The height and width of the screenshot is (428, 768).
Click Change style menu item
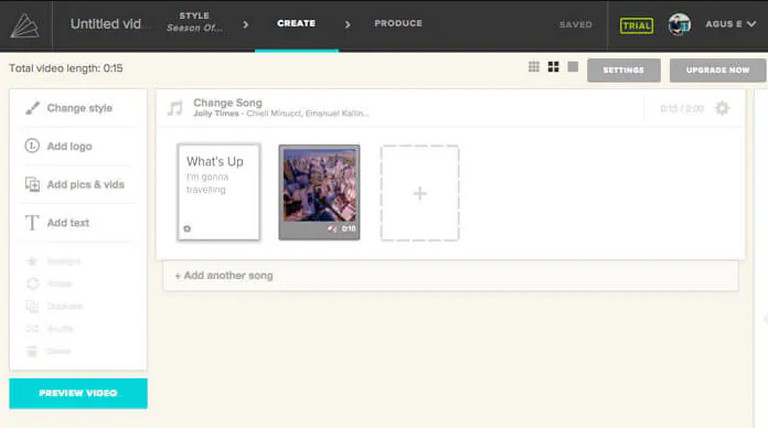point(80,108)
